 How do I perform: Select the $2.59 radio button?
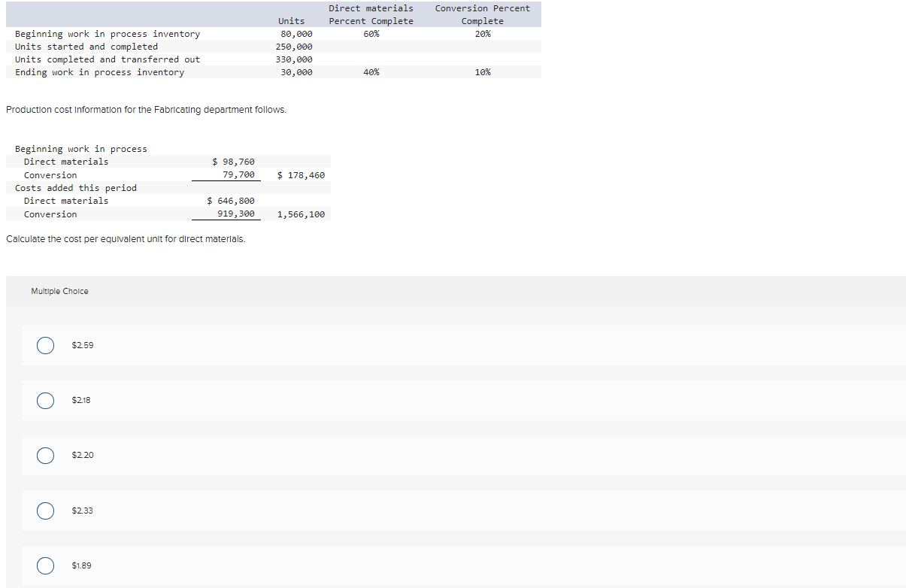45,345
